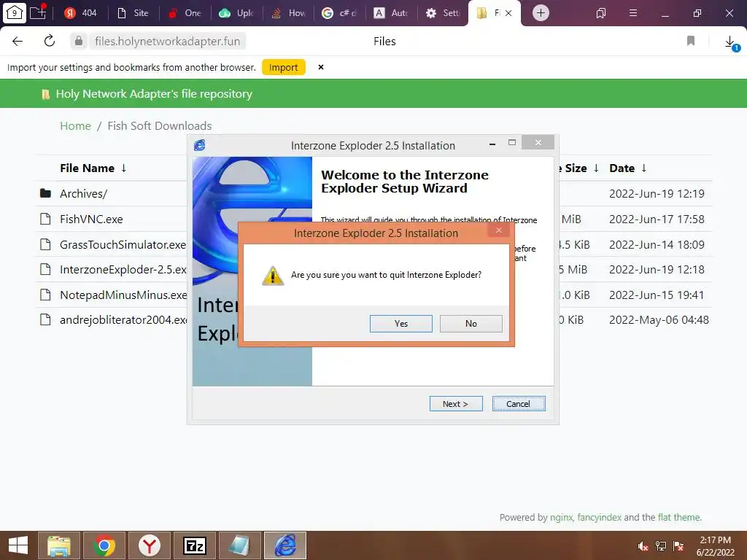Open Google Chrome from the taskbar
Image resolution: width=747 pixels, height=560 pixels.
tap(104, 545)
